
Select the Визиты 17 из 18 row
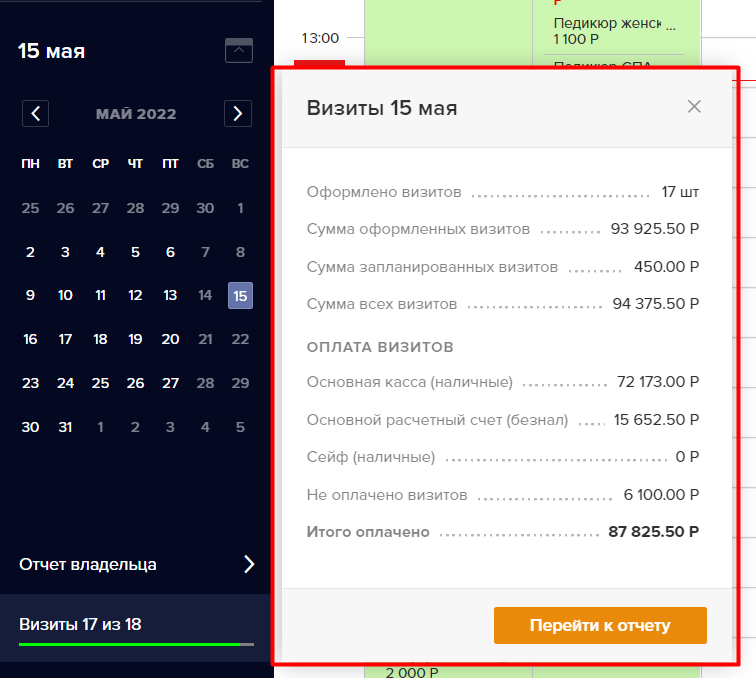(136, 628)
